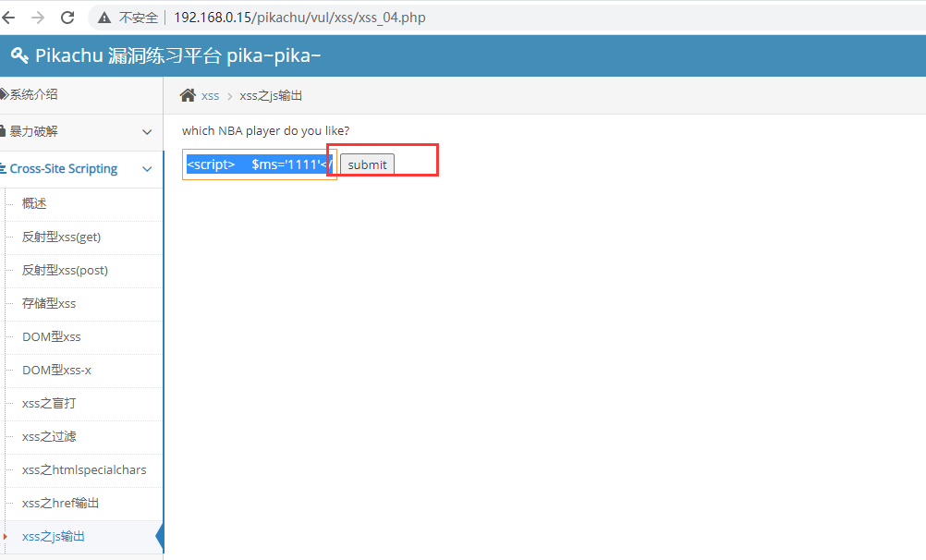This screenshot has height=560, width=926.
Task: Click the key icon in Pikachu header
Action: click(19, 55)
